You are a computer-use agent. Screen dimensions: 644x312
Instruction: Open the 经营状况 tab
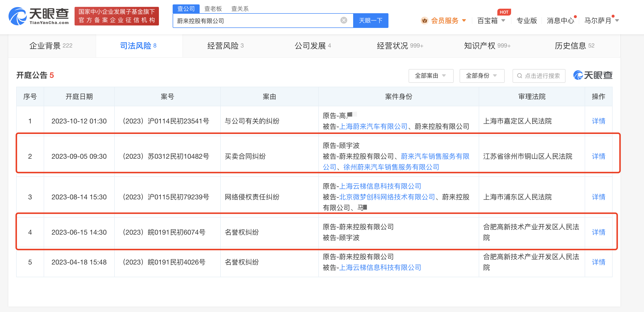coord(400,46)
